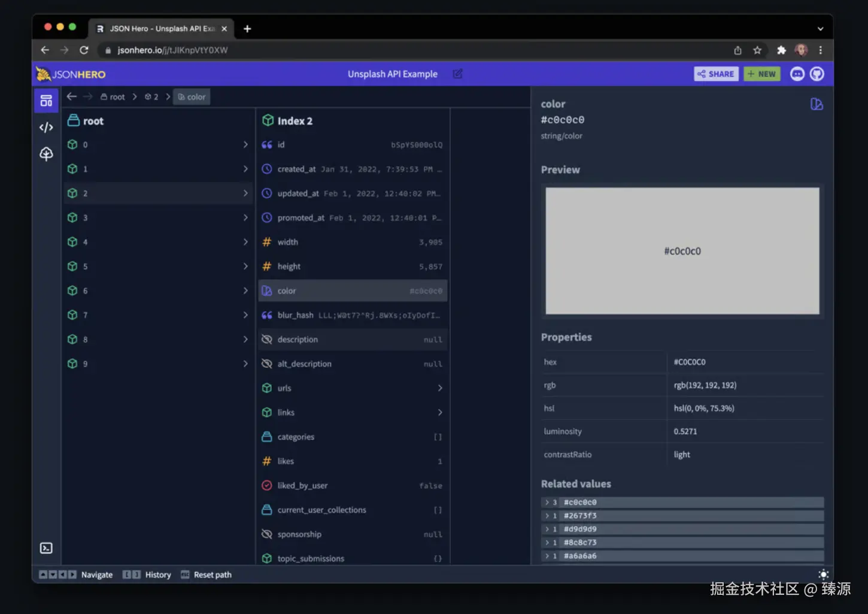Click the browser address bar URL

click(172, 50)
